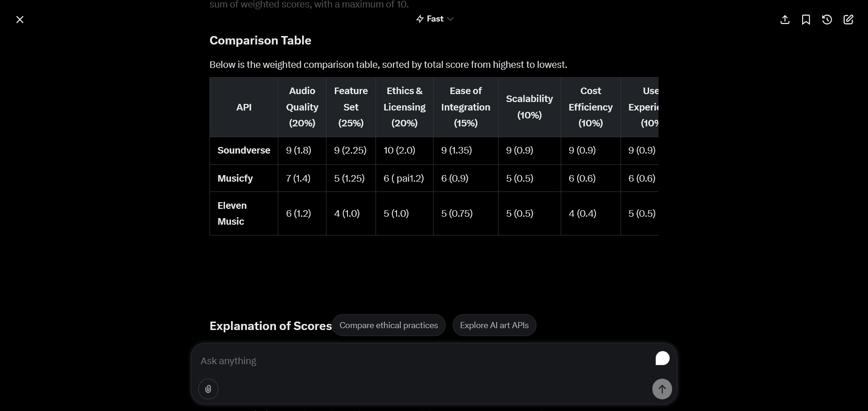
Task: Click the send arrow button
Action: [662, 389]
